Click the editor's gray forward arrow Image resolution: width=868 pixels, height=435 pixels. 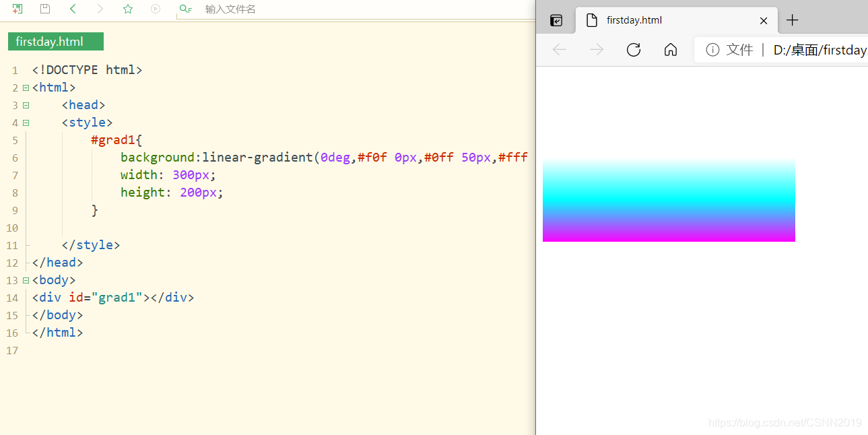point(100,9)
